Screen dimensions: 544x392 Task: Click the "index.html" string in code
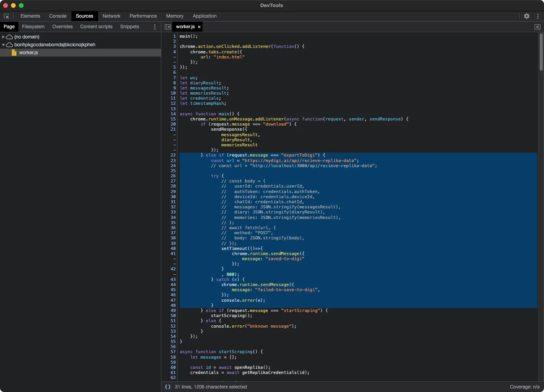pos(229,57)
